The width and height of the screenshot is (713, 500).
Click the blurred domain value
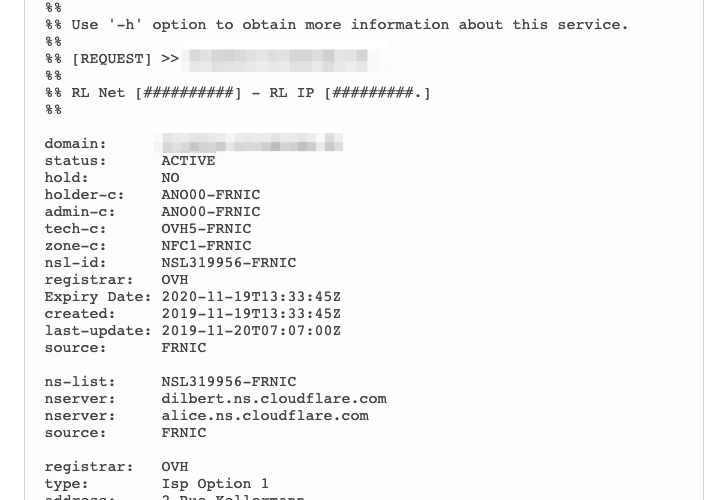(x=252, y=143)
